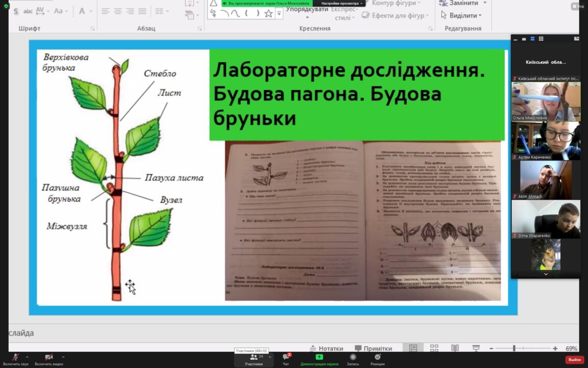The width and height of the screenshot is (588, 368).
Task: Open the Участники participants panel
Action: pos(254,360)
